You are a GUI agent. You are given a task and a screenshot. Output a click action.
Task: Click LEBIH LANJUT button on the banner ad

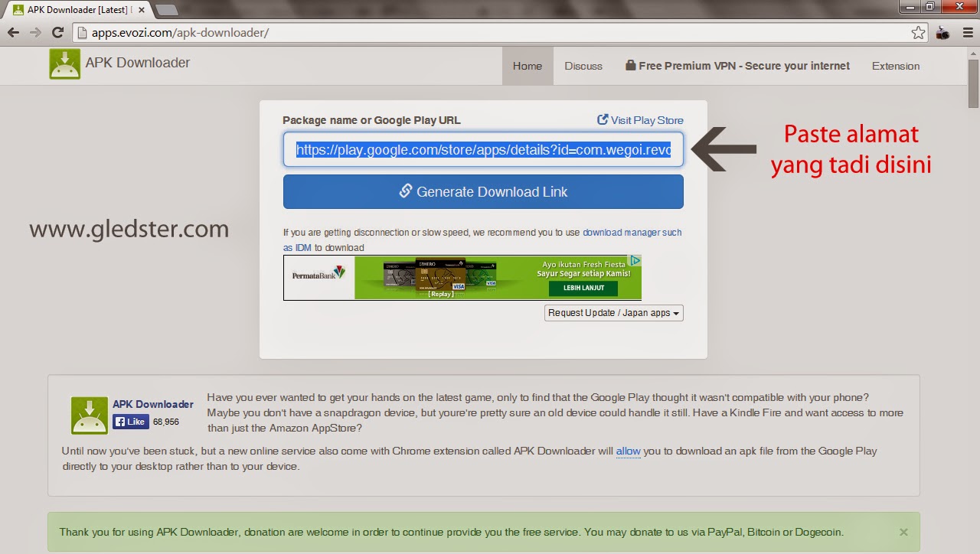(x=584, y=288)
